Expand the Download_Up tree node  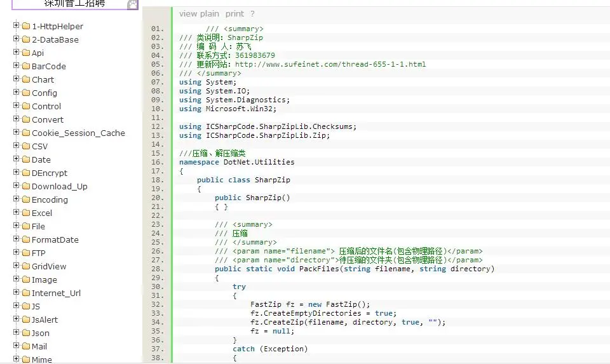(17, 186)
